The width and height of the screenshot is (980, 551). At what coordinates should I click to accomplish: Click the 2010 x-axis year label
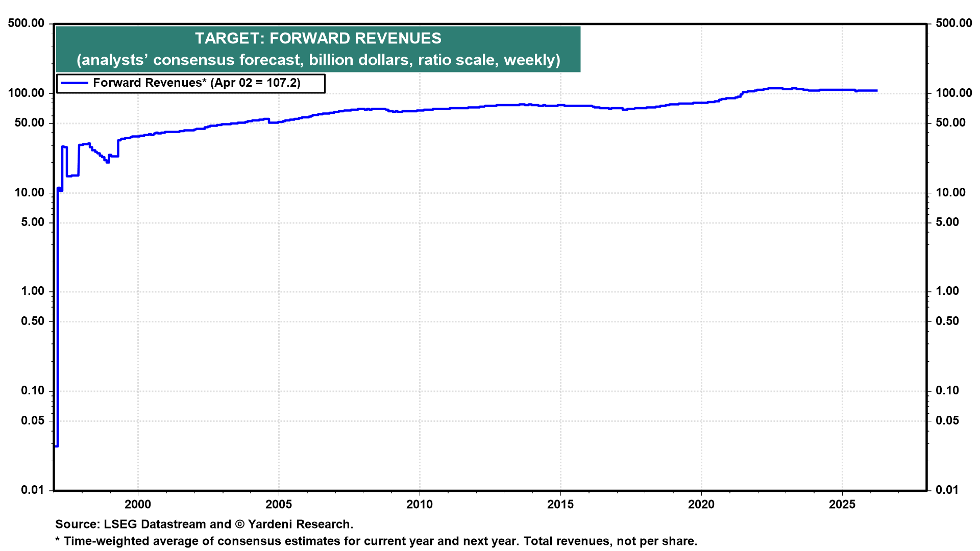[420, 505]
